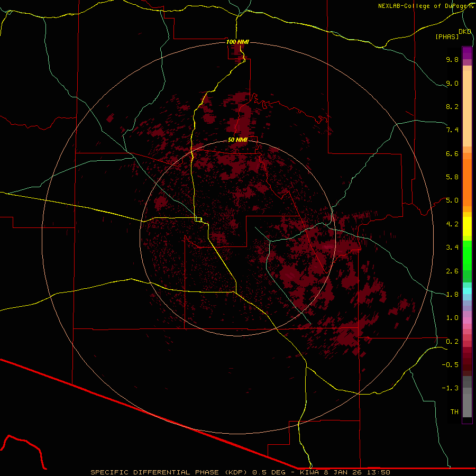
Task: Click the 0.2 value on the scale
Action: click(452, 342)
